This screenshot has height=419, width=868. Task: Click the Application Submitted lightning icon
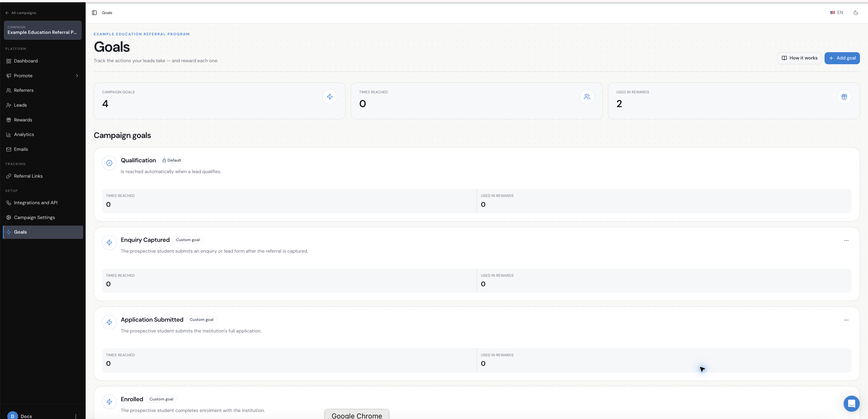(x=109, y=322)
